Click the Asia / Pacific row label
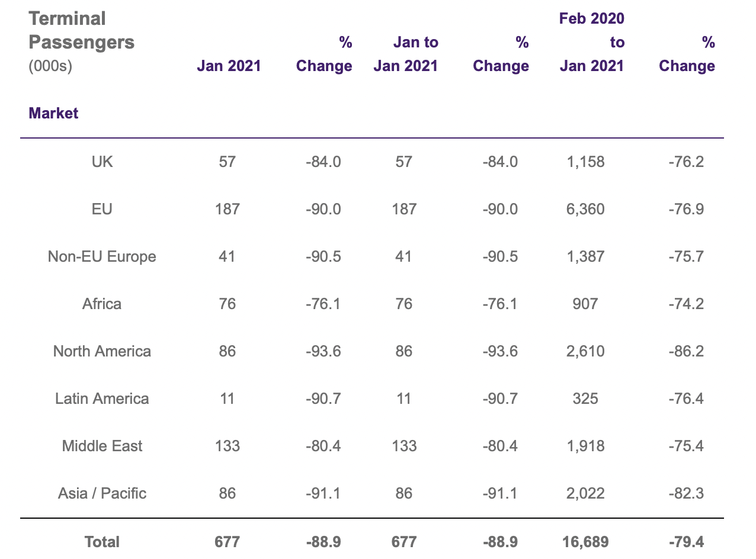This screenshot has width=756, height=559. click(102, 493)
